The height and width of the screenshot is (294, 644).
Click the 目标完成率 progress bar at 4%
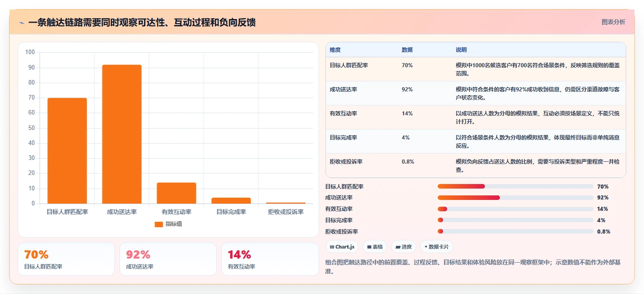(x=515, y=220)
